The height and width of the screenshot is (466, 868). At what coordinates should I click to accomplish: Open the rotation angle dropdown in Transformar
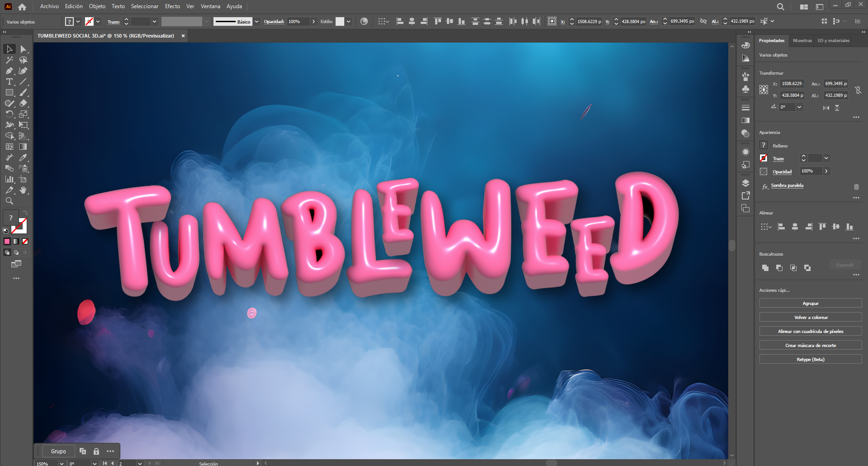pos(799,107)
